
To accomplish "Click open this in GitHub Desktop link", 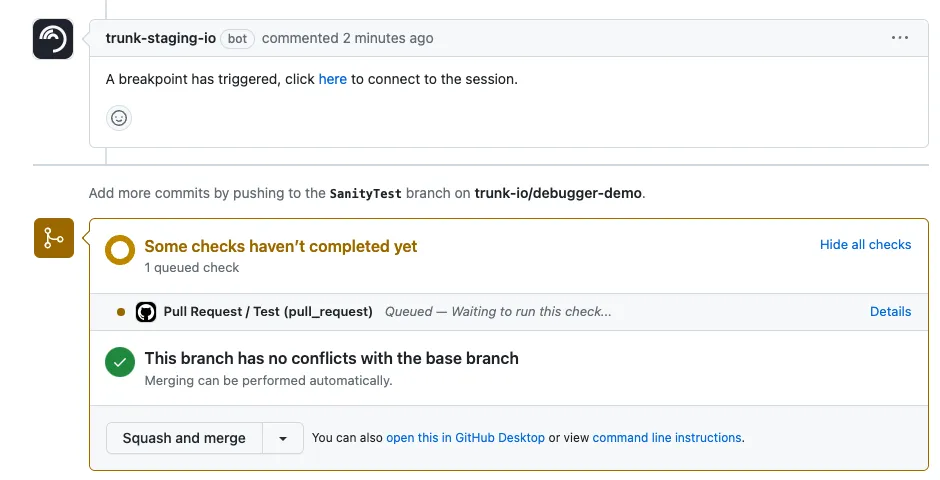I will (x=465, y=438).
